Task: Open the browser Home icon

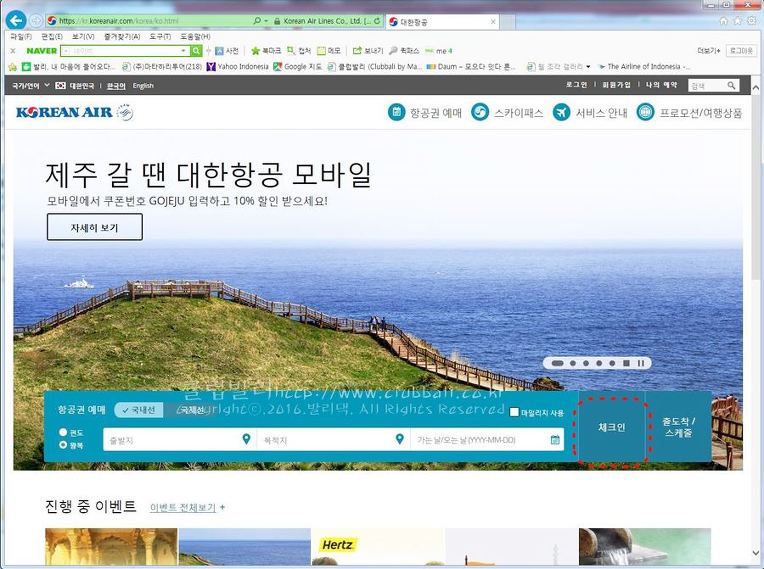Action: point(724,21)
